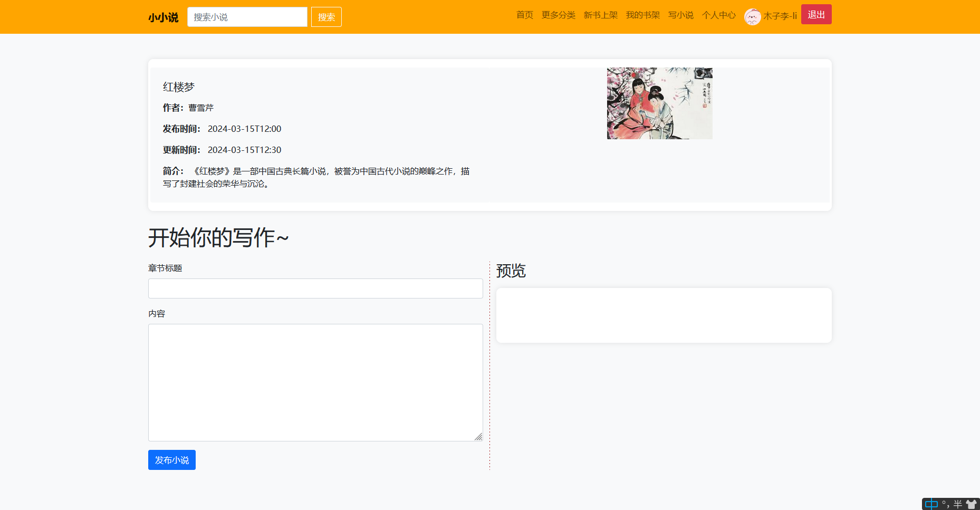The height and width of the screenshot is (510, 980).
Task: Go to 首页 in the navigation bar
Action: point(524,15)
